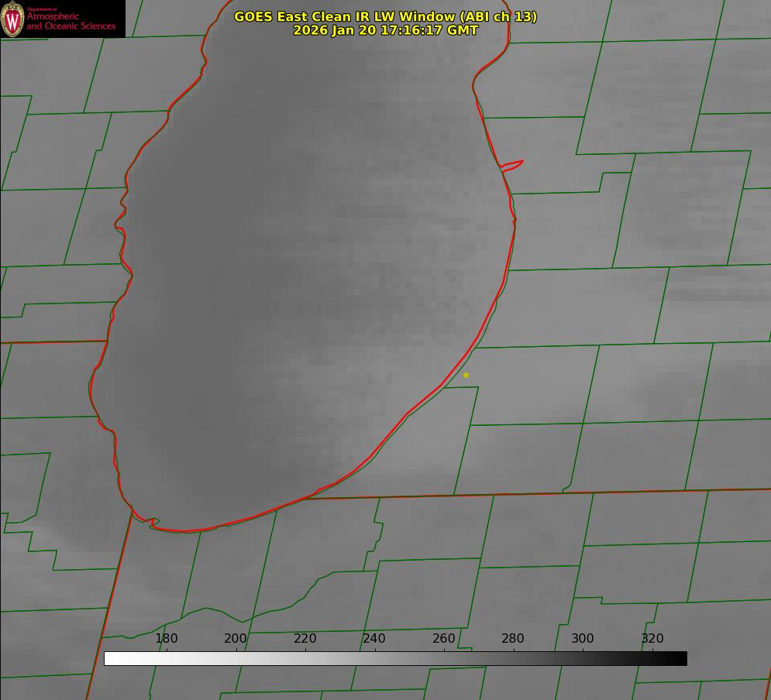Click the small 'Department of' text by the logo
The image size is (771, 700).
[x=42, y=9]
